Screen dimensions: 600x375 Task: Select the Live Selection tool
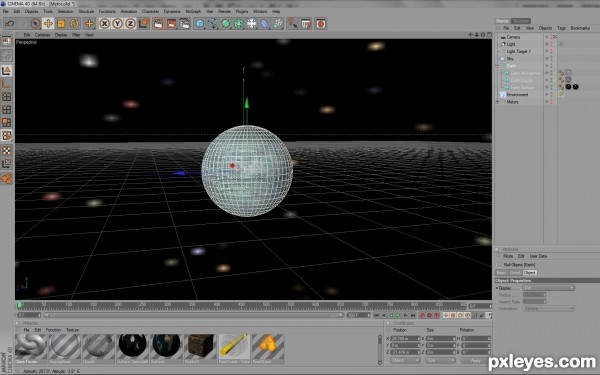coord(35,24)
